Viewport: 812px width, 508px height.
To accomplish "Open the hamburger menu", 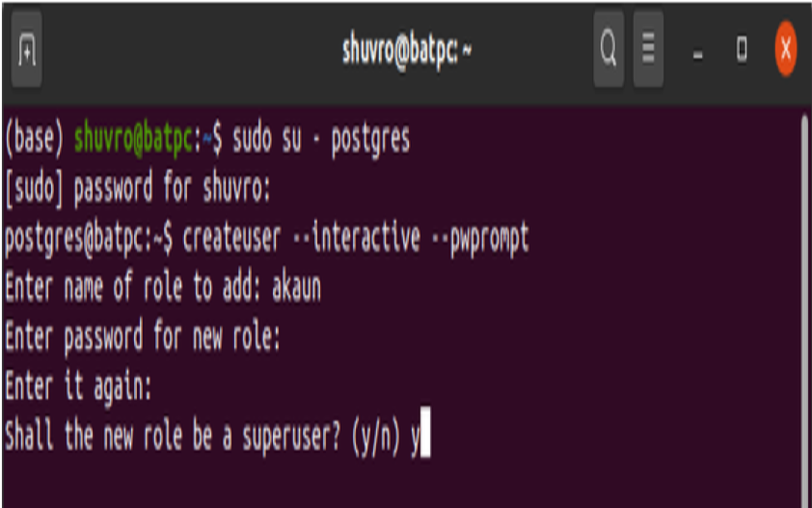I will 648,49.
